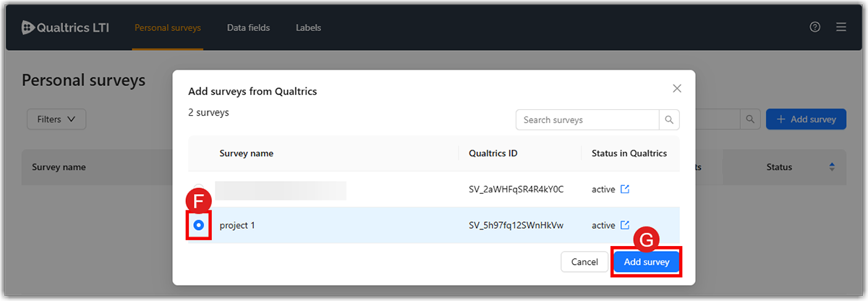This screenshot has height=301, width=868.
Task: Open the help question mark icon
Action: pyautogui.click(x=815, y=27)
